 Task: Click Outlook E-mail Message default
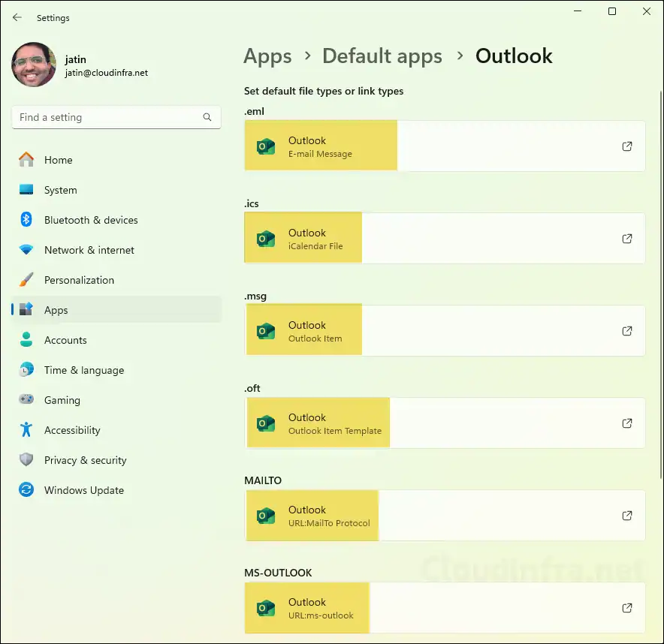[x=445, y=146]
